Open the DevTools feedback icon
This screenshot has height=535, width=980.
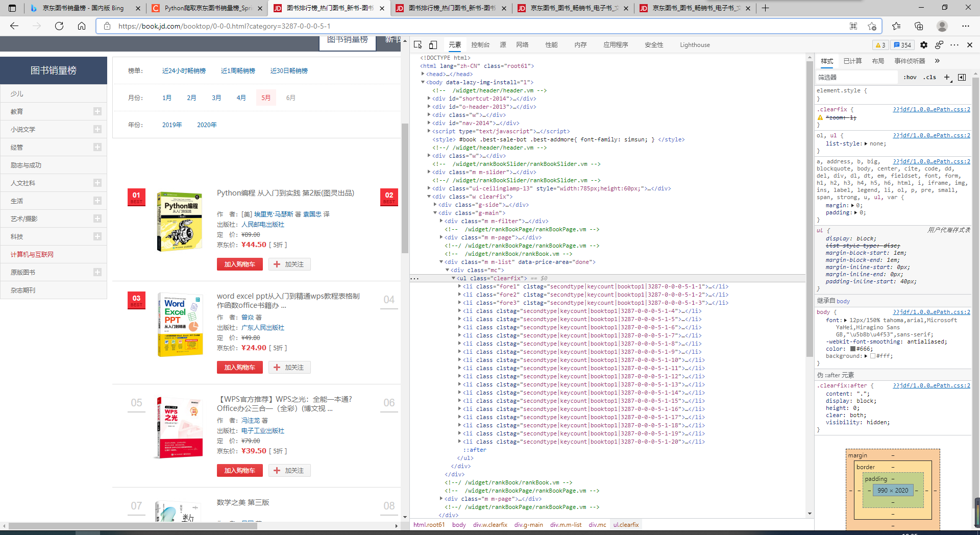tap(939, 45)
